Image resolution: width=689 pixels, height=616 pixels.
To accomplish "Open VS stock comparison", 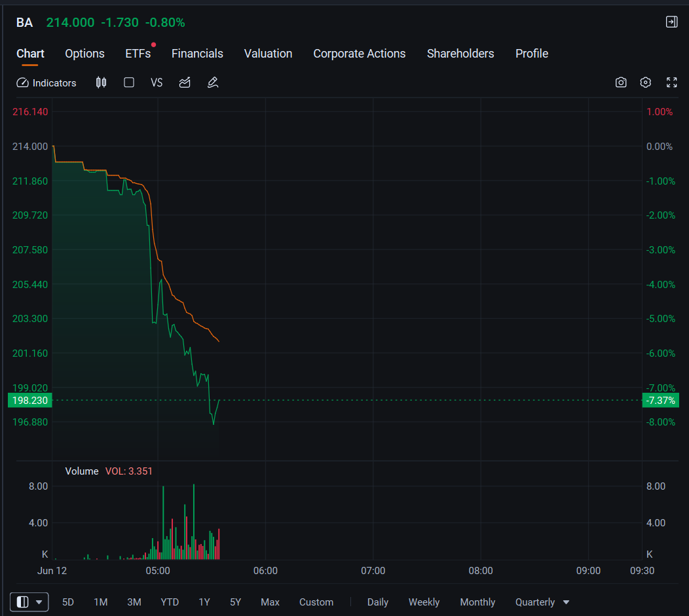I will [x=157, y=82].
